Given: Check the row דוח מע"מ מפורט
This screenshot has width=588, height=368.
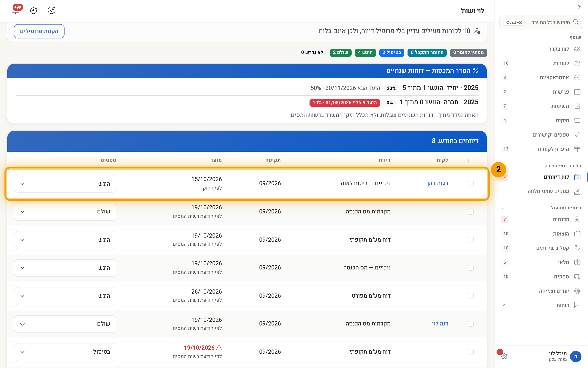Looking at the screenshot, I should tap(471, 296).
